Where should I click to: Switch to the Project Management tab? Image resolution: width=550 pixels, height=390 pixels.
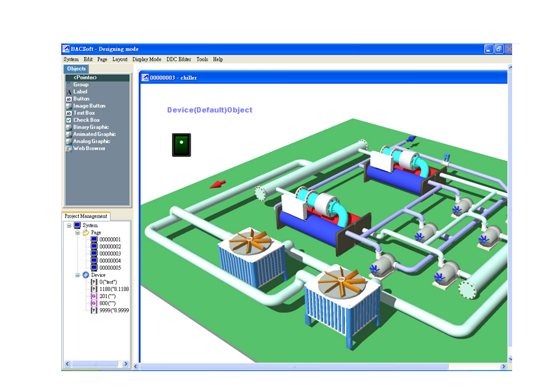pyautogui.click(x=86, y=216)
